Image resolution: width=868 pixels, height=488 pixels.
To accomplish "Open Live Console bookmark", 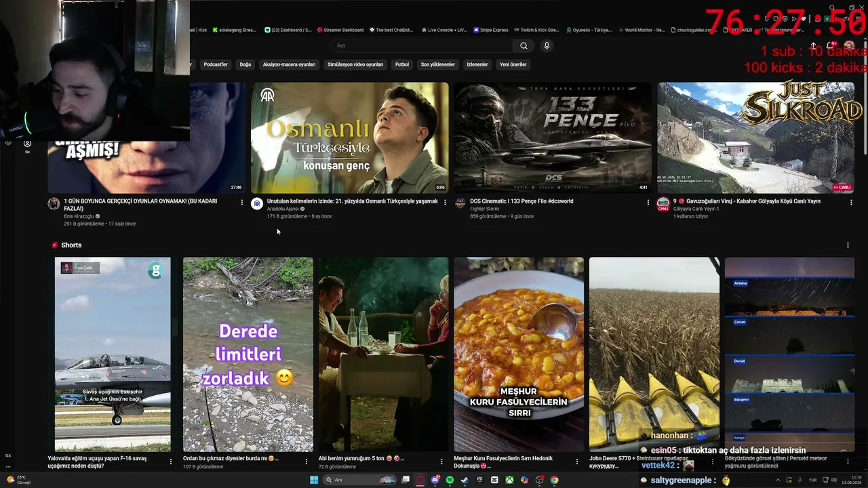I will (444, 30).
